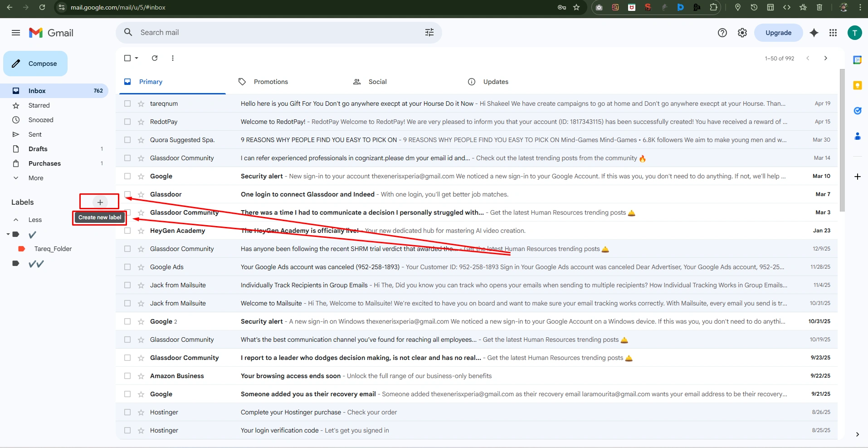
Task: Refresh the inbox
Action: [x=155, y=58]
